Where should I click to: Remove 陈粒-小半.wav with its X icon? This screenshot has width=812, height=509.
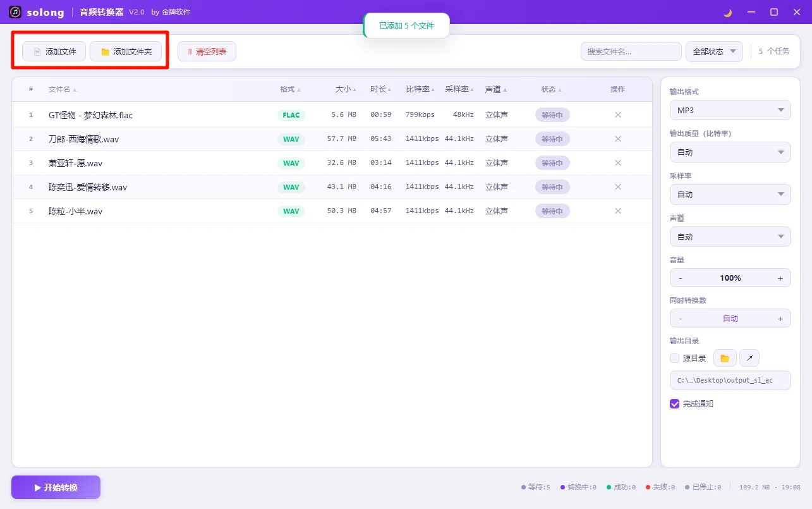[617, 211]
